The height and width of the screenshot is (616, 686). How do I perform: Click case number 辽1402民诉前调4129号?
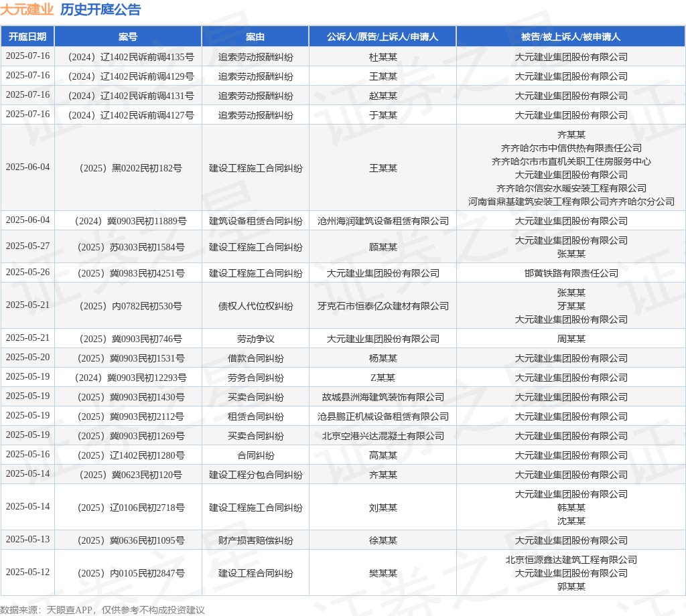[131, 76]
